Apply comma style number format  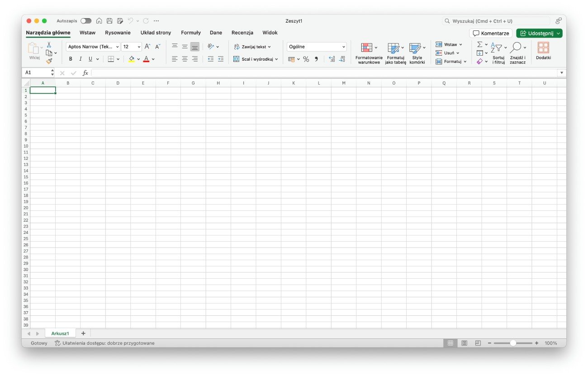[x=316, y=59]
